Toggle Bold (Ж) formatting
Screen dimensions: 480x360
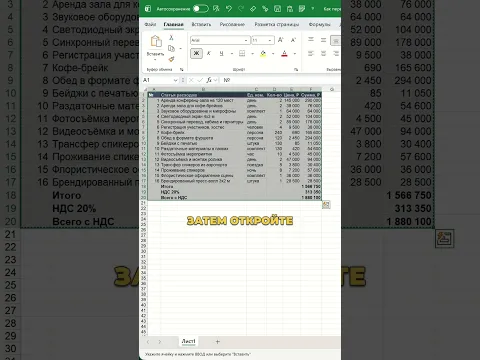click(196, 53)
